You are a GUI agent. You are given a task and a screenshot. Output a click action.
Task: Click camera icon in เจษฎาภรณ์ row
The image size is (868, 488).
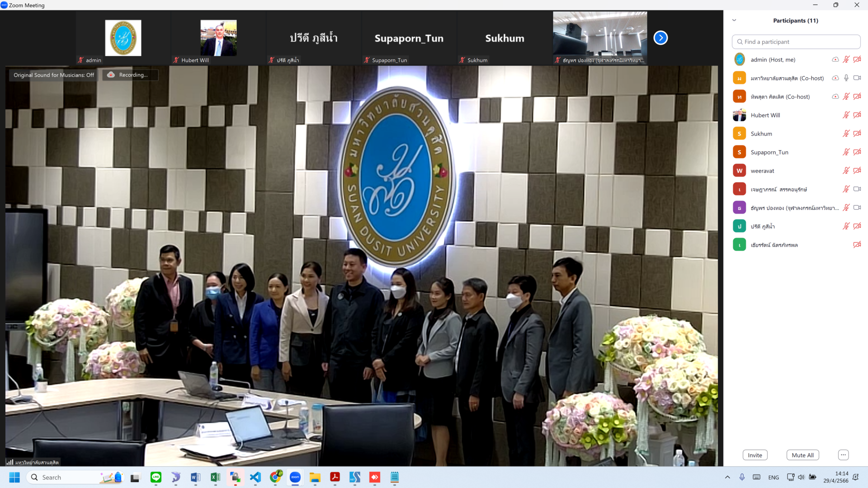coord(857,189)
